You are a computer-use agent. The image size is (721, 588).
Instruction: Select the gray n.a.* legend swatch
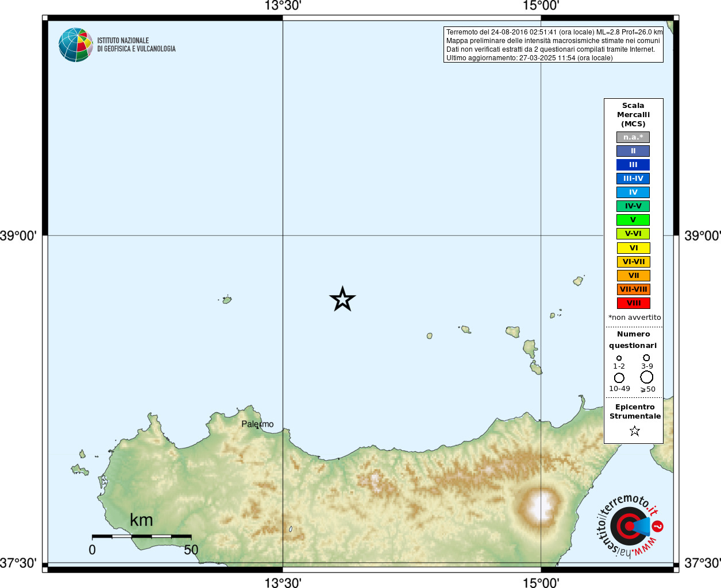pos(633,137)
